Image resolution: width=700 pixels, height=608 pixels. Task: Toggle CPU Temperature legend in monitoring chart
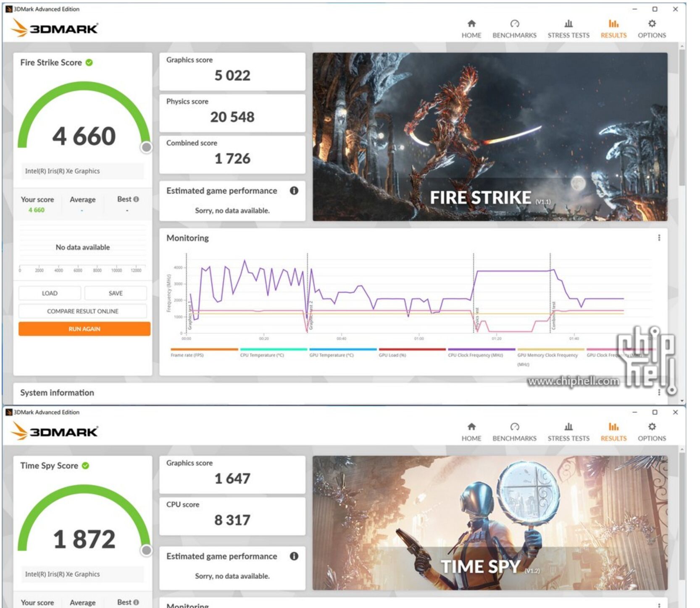[x=274, y=353]
